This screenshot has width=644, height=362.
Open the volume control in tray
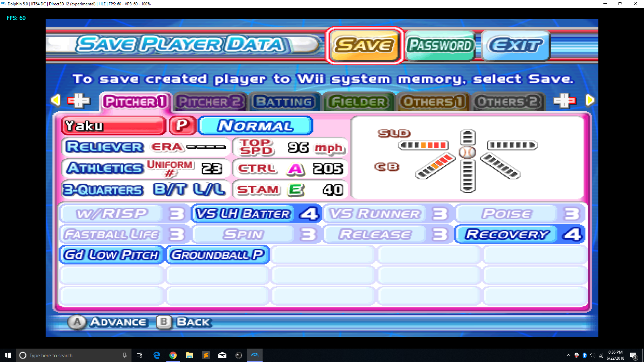592,355
